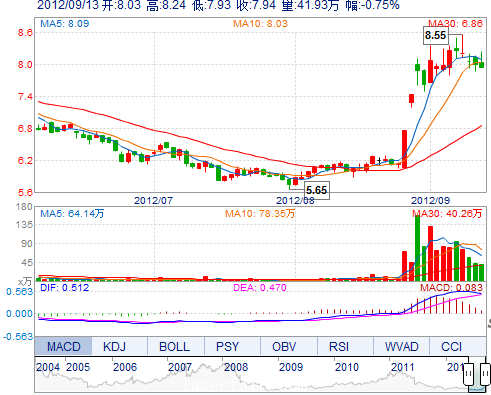Switch to OBV indicator tab

tap(284, 346)
